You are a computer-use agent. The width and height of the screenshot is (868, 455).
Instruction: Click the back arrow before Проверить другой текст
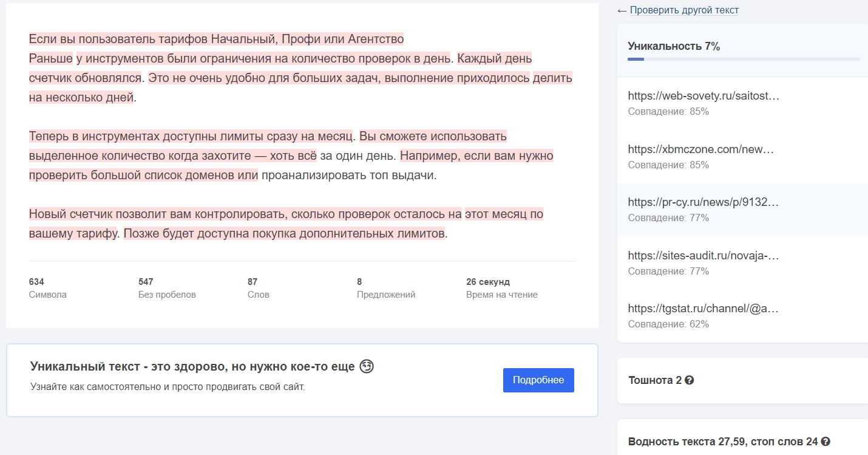(621, 10)
